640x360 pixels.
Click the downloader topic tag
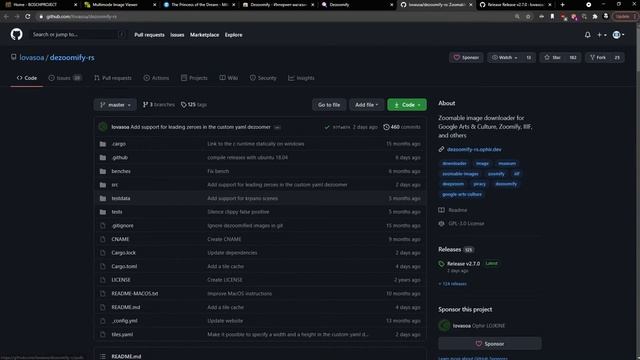click(454, 163)
